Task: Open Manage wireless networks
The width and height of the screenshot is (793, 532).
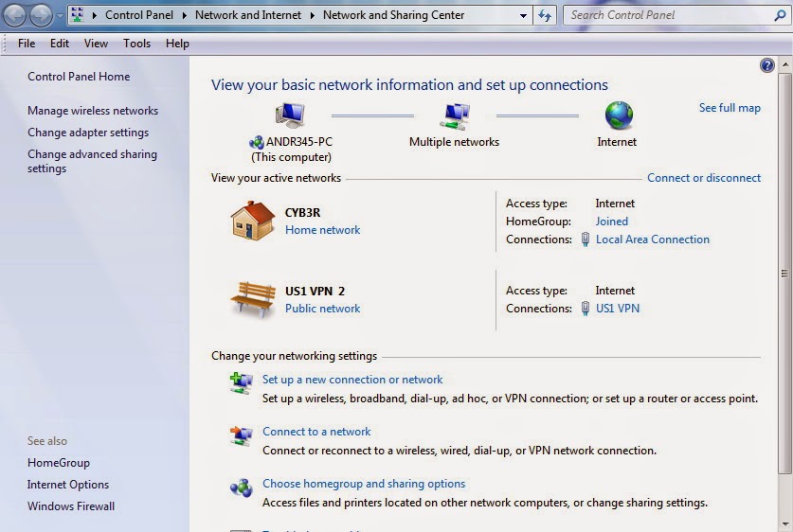Action: 93,110
